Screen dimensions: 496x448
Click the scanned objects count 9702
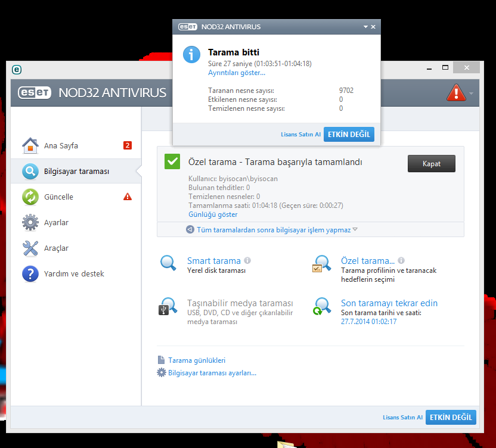tap(346, 91)
